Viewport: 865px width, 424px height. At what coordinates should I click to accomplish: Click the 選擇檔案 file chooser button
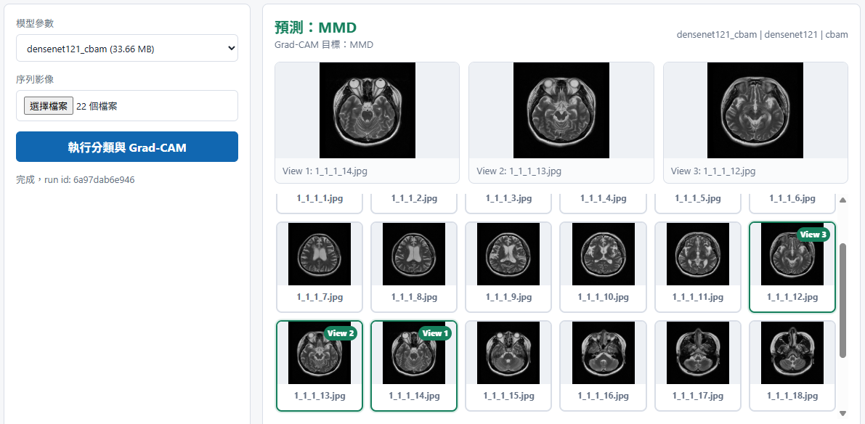click(x=49, y=106)
